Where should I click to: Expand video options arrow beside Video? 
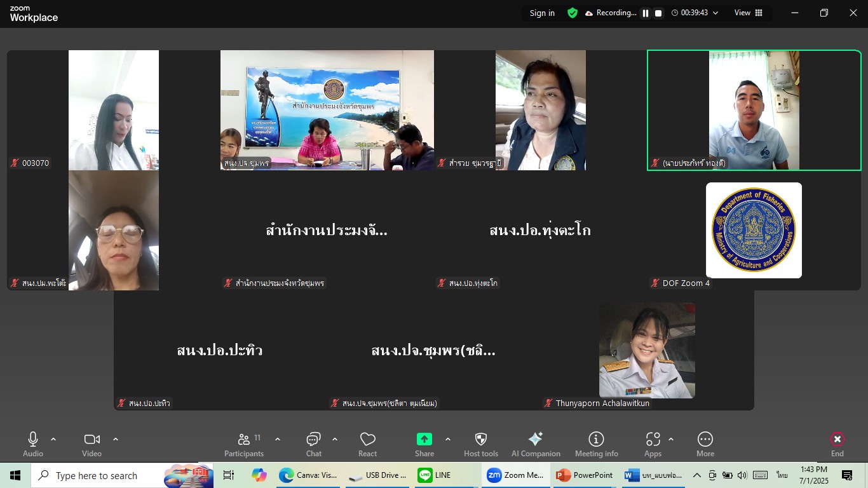coord(116,439)
